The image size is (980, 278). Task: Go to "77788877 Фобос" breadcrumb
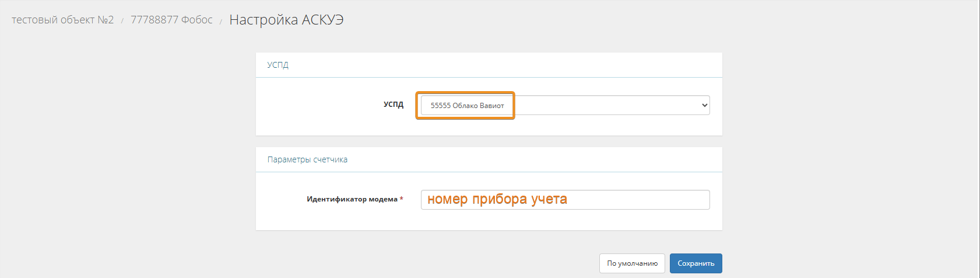pos(171,20)
